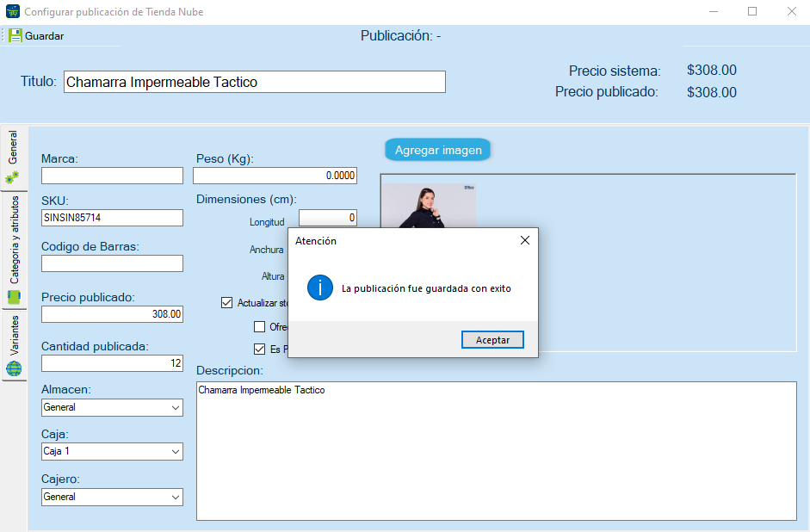Click the globe icon on Variantes tab
810x532 pixels.
pyautogui.click(x=14, y=368)
